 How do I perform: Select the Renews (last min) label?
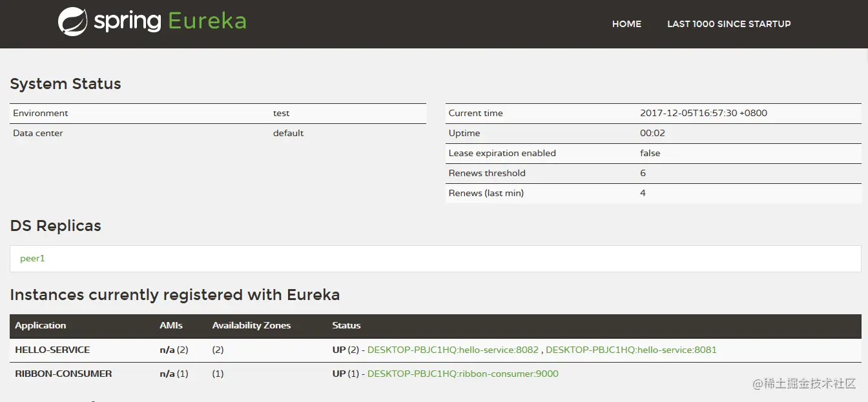[486, 193]
